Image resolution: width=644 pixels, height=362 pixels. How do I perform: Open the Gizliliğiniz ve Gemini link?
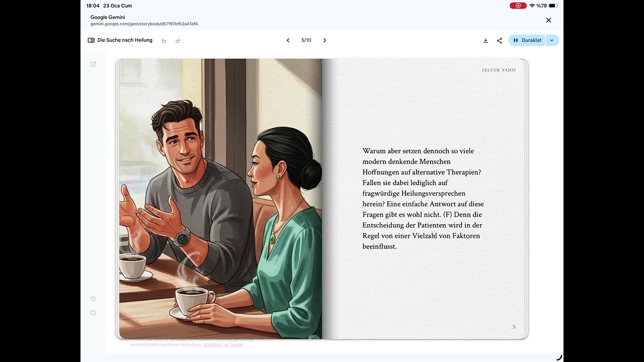(x=223, y=345)
